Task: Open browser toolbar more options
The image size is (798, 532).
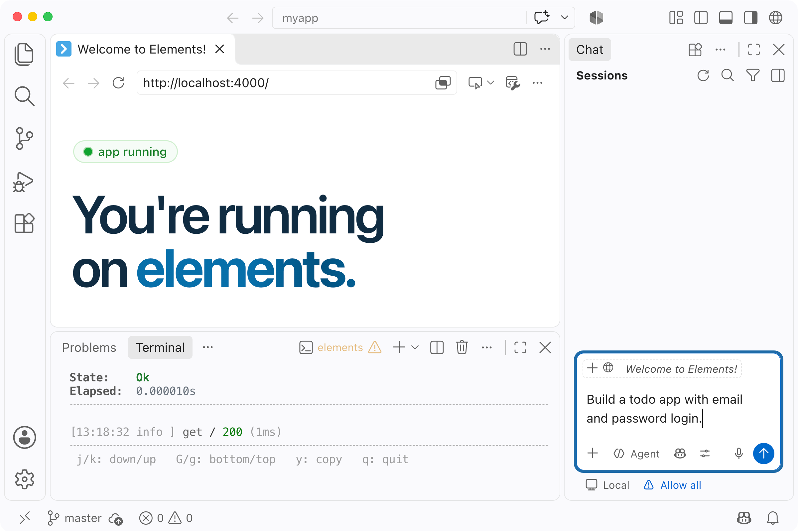Action: click(537, 83)
